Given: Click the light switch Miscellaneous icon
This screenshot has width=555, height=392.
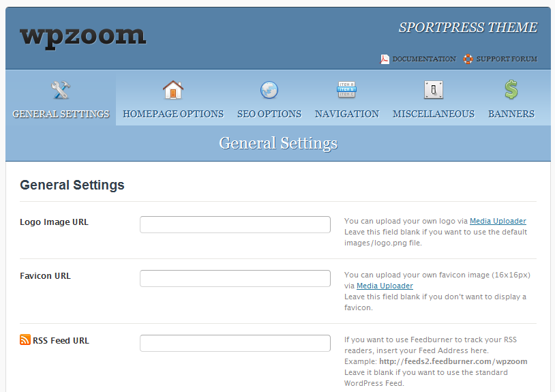Looking at the screenshot, I should click(433, 90).
